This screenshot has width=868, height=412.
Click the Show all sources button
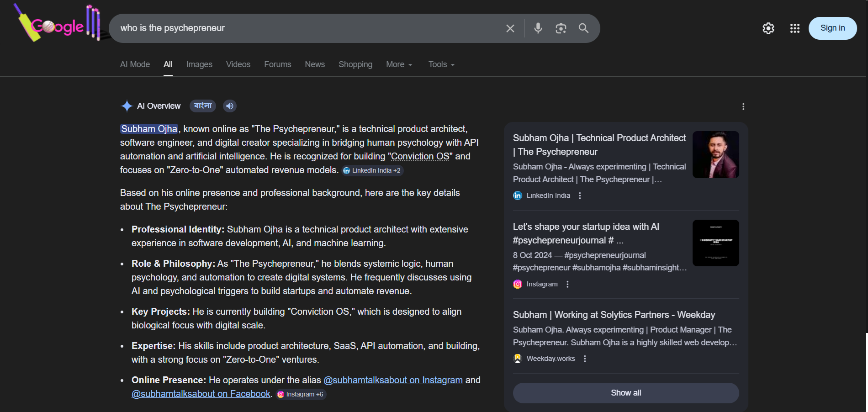click(x=625, y=393)
